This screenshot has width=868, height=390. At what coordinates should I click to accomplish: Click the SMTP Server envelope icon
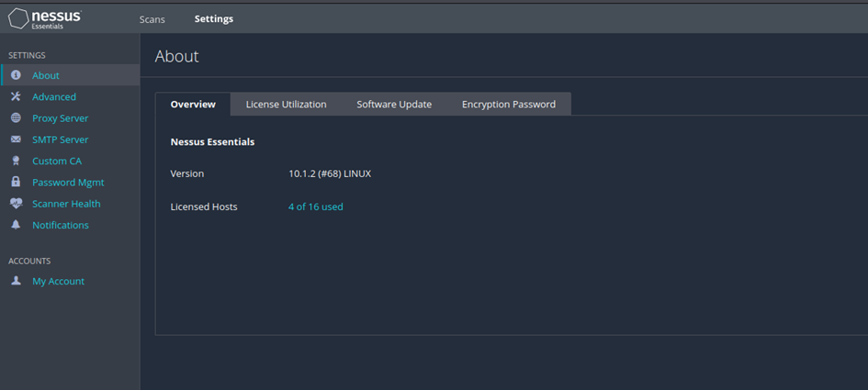point(16,139)
